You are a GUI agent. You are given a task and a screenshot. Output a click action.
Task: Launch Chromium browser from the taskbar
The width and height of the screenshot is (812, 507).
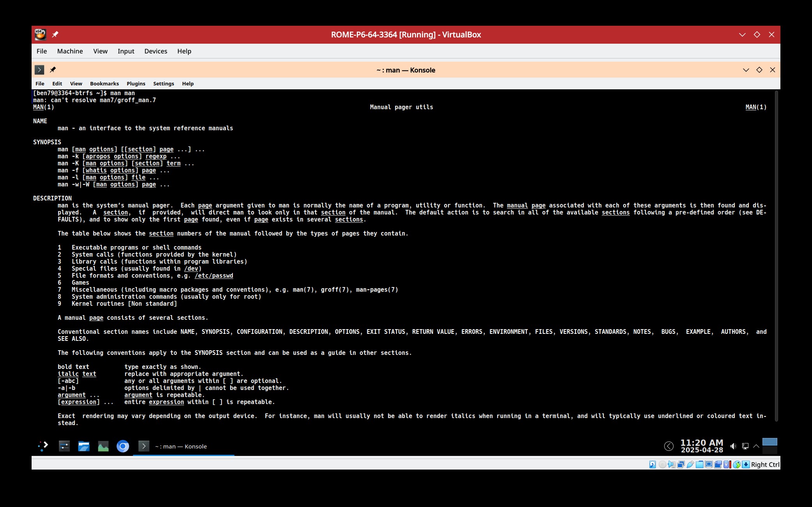coord(123,446)
